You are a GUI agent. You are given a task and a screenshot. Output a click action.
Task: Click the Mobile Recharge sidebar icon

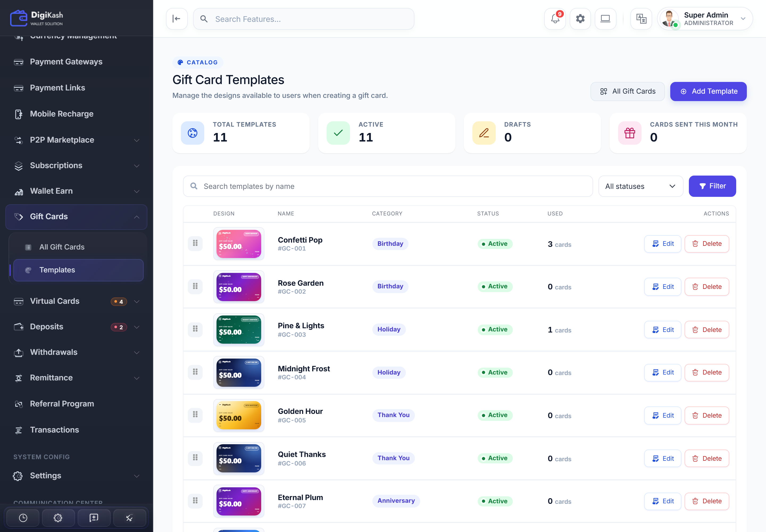pyautogui.click(x=19, y=114)
